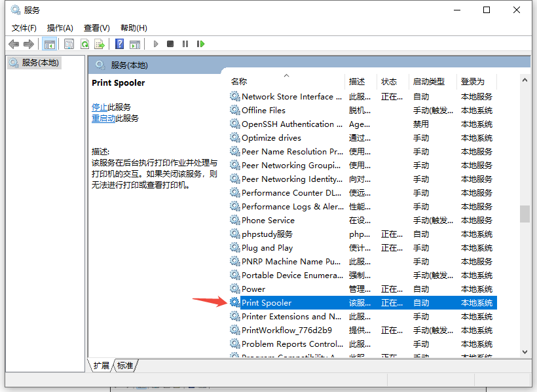Click the Pause Service toolbar icon
The width and height of the screenshot is (537, 392).
pos(185,44)
